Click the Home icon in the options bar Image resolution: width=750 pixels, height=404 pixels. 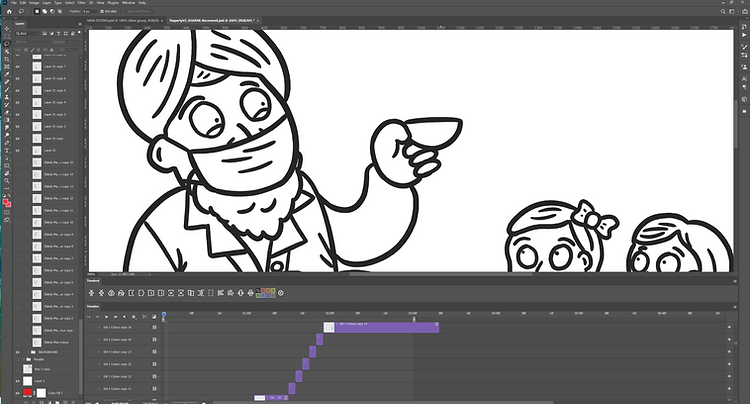click(x=9, y=11)
